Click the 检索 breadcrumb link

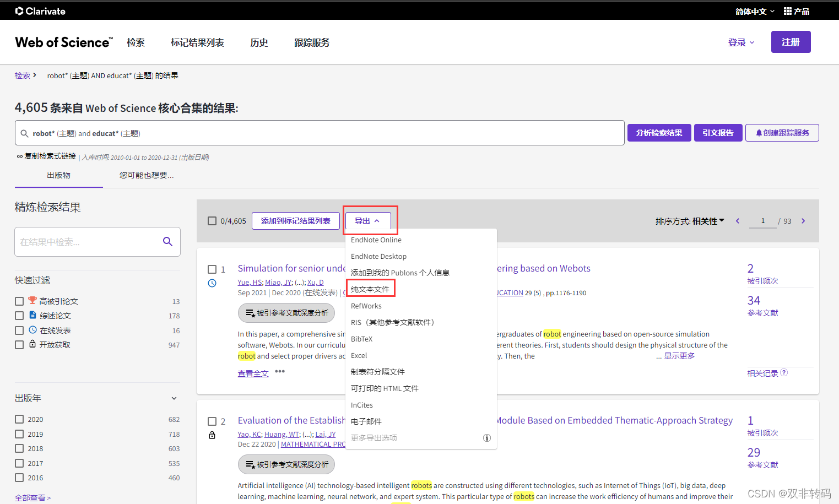pos(23,75)
